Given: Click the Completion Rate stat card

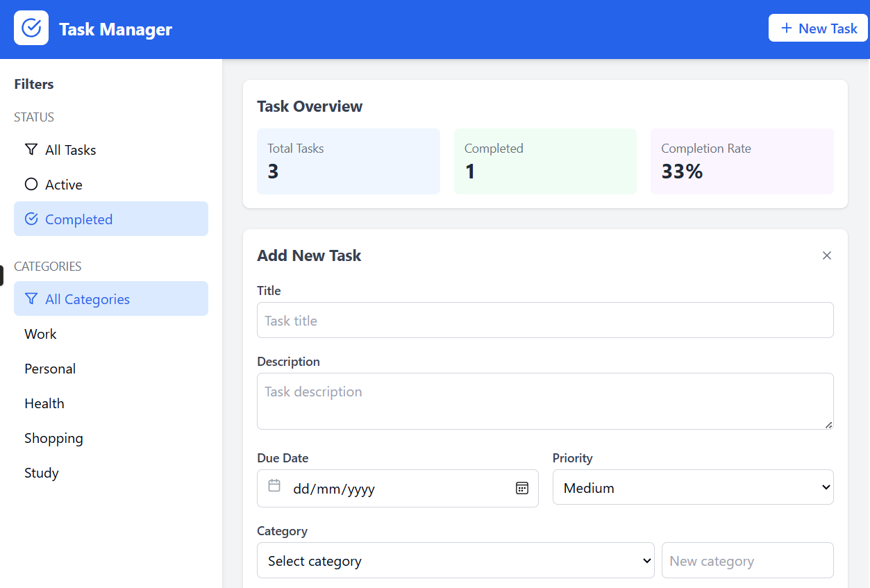Looking at the screenshot, I should coord(742,161).
